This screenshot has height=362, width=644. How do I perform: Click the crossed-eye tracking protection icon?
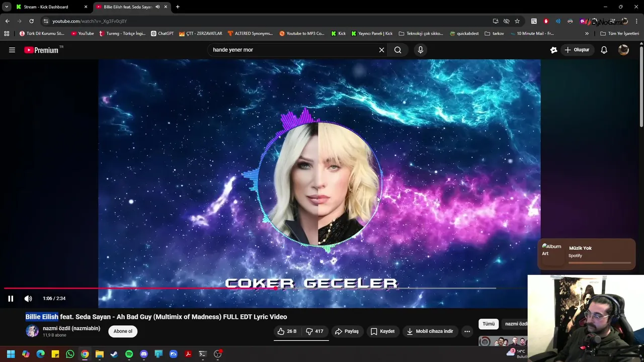click(507, 21)
